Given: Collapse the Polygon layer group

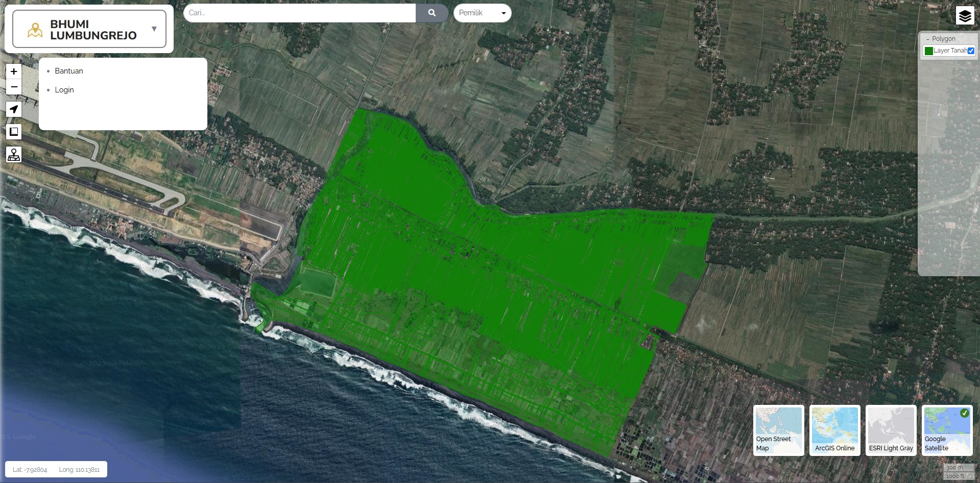Looking at the screenshot, I should pos(928,39).
